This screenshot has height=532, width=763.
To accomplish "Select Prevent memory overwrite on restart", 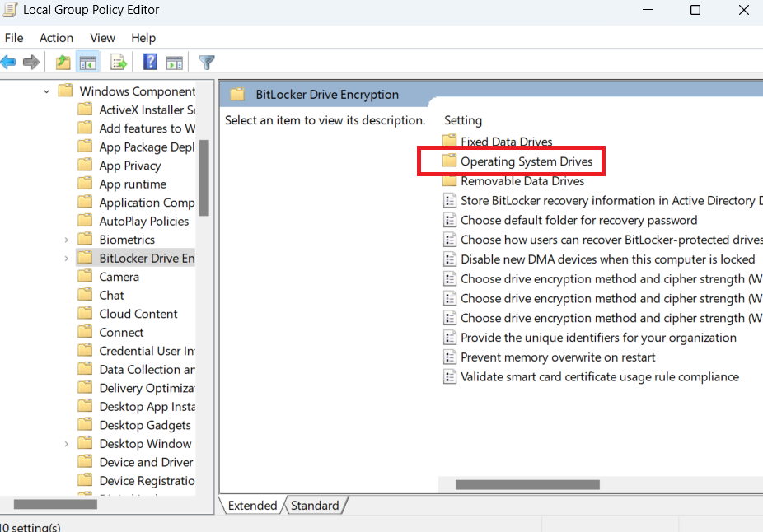I will pos(558,357).
